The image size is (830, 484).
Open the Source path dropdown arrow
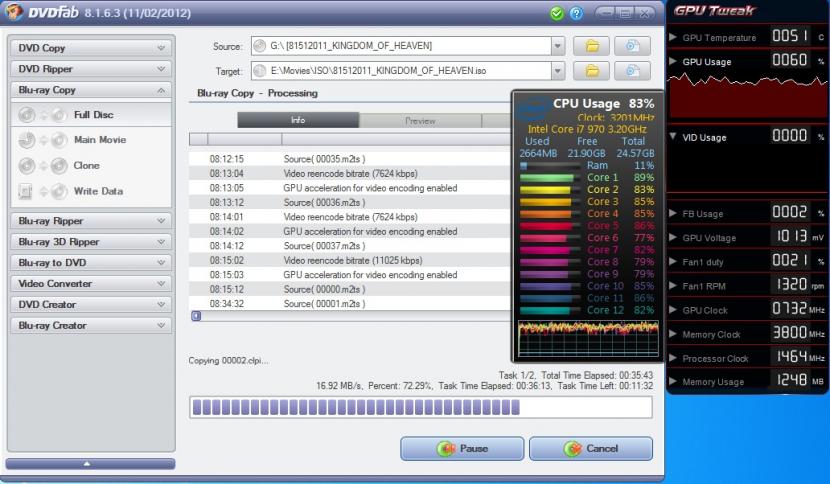pyautogui.click(x=557, y=46)
